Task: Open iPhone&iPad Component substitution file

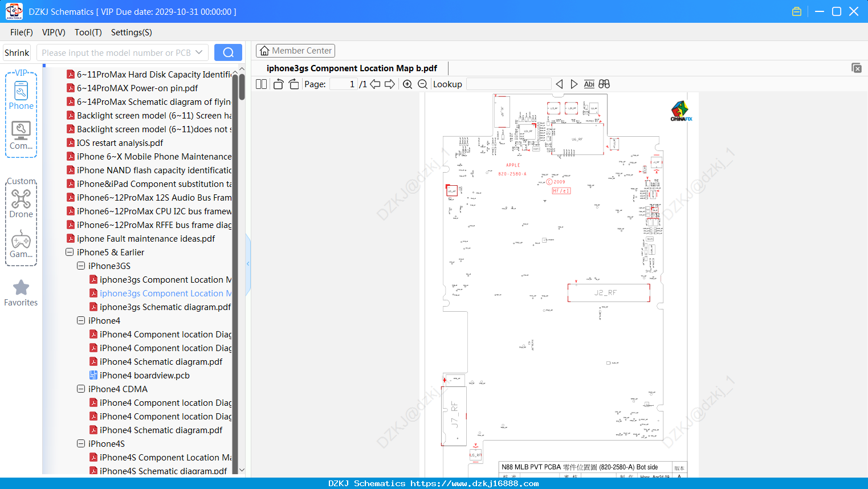Action: pos(154,184)
